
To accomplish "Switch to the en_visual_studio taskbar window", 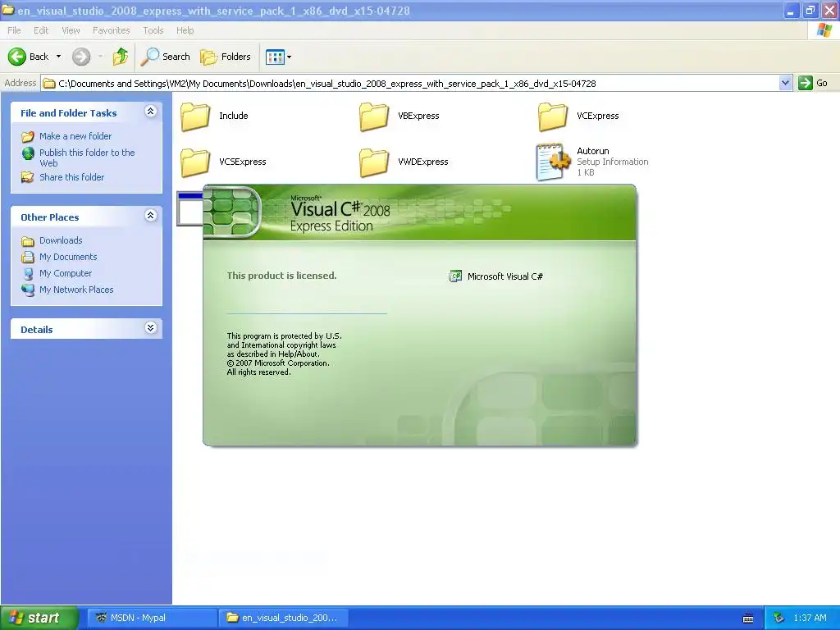I will click(283, 618).
